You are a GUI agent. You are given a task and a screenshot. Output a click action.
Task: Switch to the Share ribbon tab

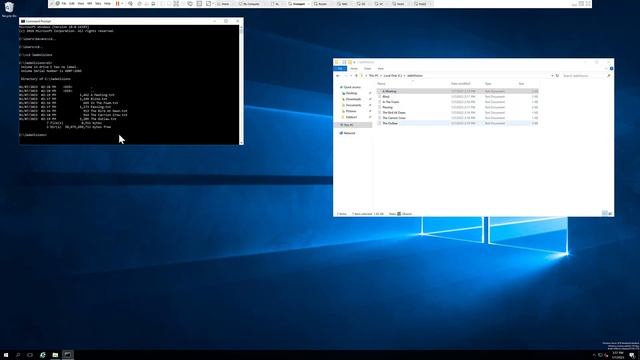pos(367,69)
